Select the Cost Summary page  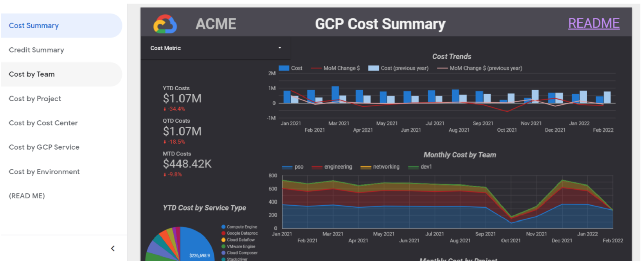61,25
